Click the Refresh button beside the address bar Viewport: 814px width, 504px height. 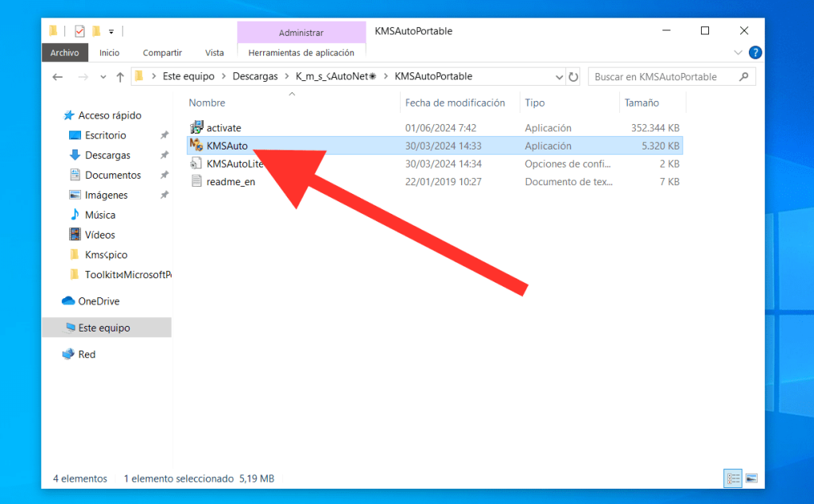coord(573,77)
